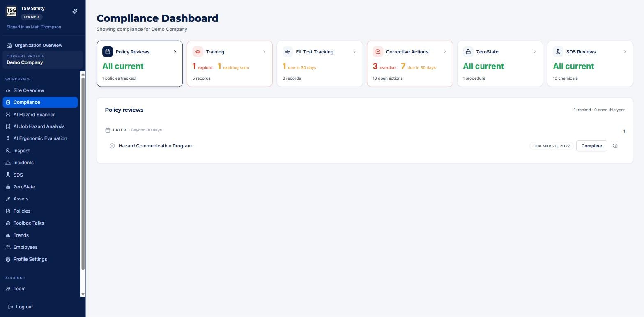Click the SDS flask icon in sidebar
644x317 pixels.
pyautogui.click(x=8, y=175)
